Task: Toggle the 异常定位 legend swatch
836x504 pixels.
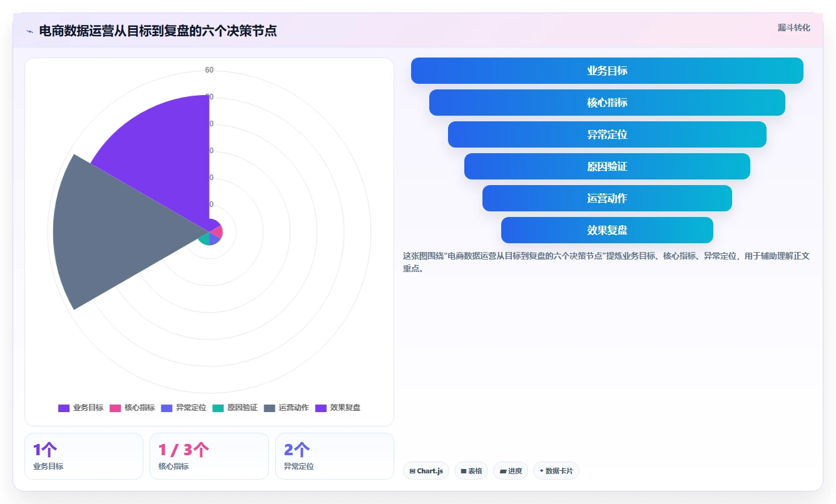Action: point(166,408)
